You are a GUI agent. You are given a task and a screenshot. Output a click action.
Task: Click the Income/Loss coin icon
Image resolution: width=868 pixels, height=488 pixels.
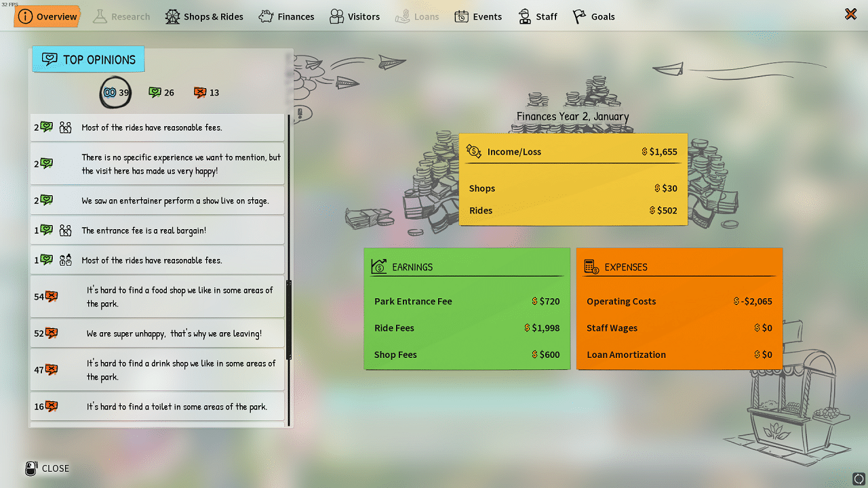click(x=474, y=151)
